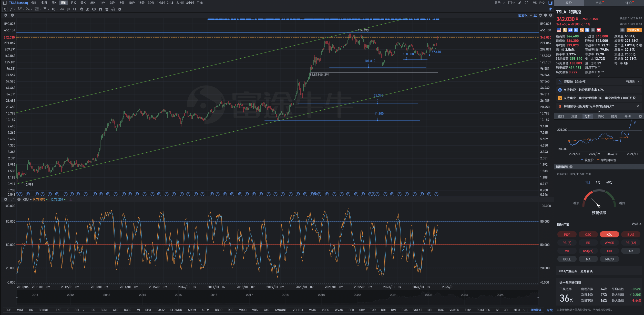Screen dimensions: 644x315
Task: Open KDJ indicator settings gear
Action: point(6,199)
